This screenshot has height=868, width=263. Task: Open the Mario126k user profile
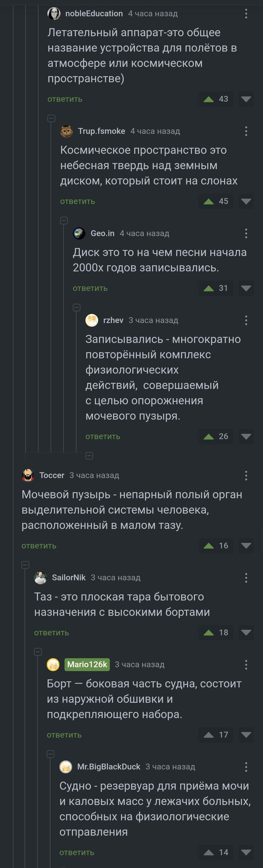(87, 664)
